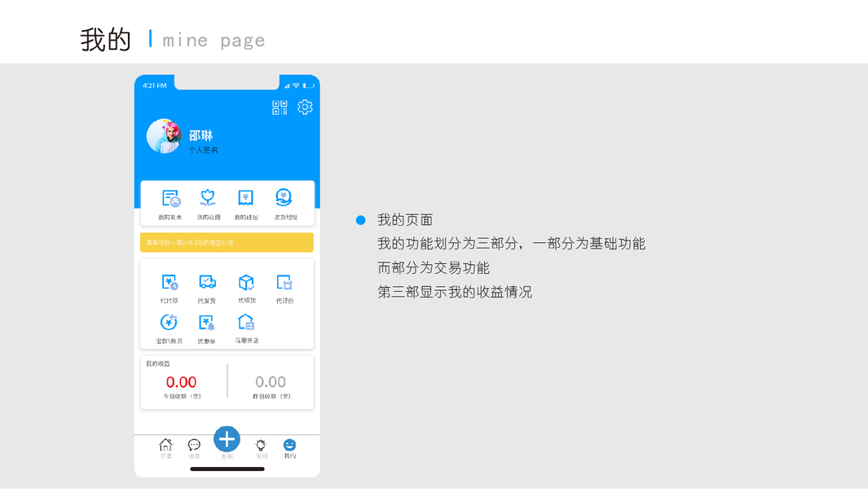
Task: Tap the 今日收益 label
Action: click(x=182, y=397)
